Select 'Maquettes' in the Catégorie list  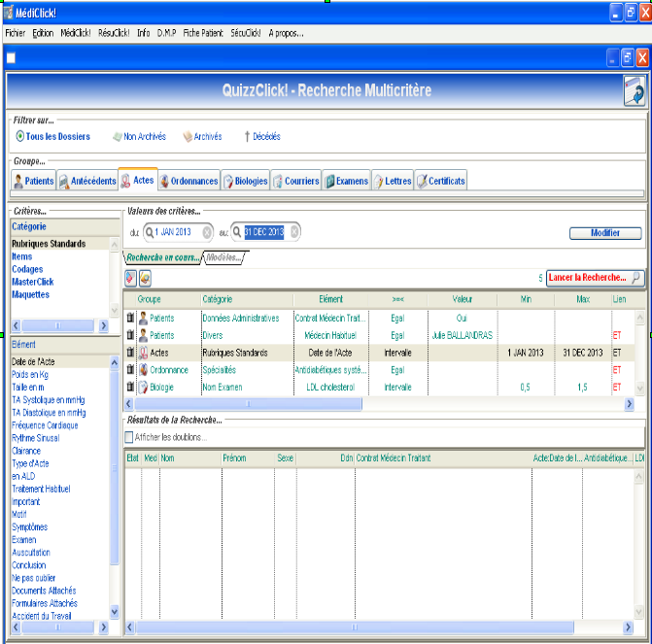point(30,294)
